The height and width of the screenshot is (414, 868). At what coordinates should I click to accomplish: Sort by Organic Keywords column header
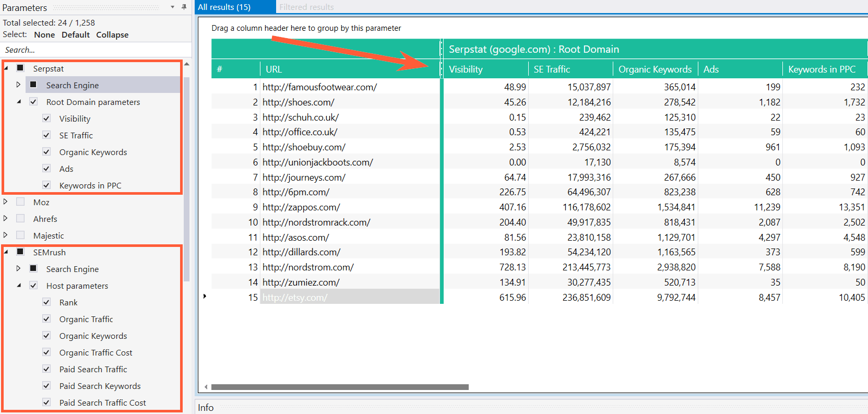[x=656, y=69]
